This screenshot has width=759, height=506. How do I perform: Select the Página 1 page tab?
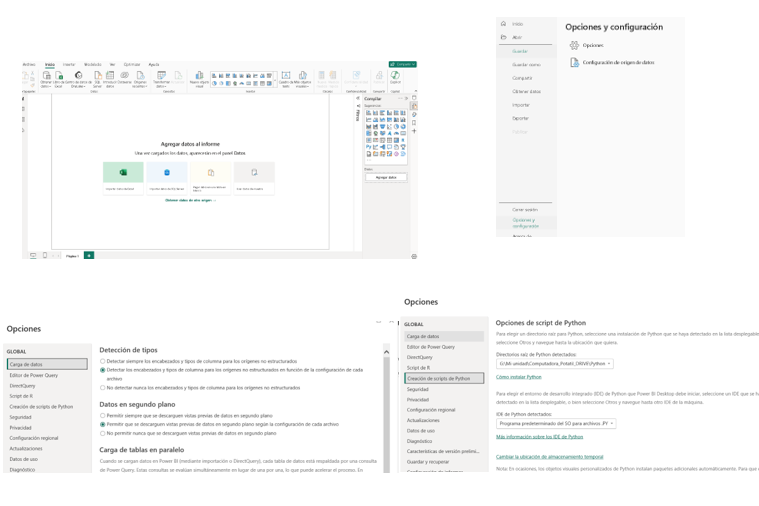[73, 256]
